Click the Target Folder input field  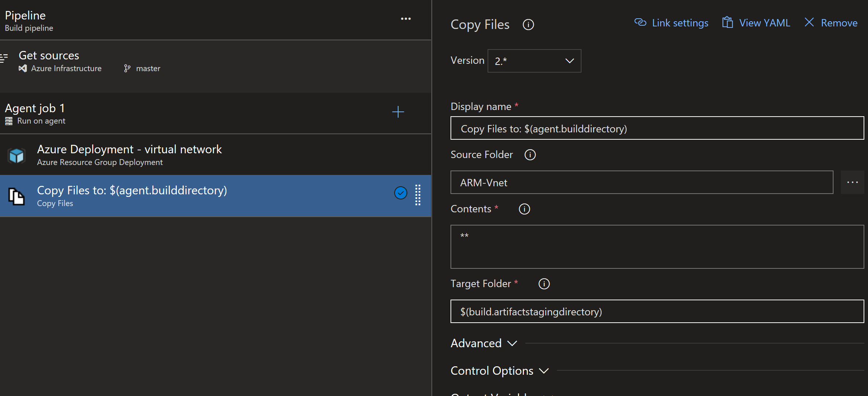pyautogui.click(x=657, y=311)
